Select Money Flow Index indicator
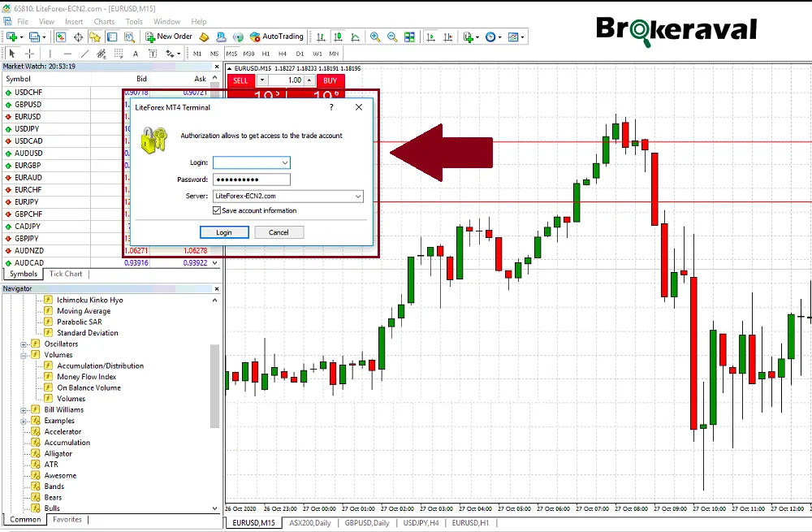The width and height of the screenshot is (812, 532). (x=86, y=377)
